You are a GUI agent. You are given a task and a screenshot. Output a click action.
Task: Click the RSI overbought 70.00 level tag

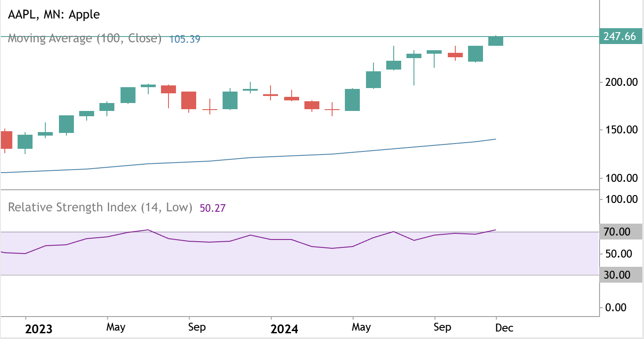point(616,232)
